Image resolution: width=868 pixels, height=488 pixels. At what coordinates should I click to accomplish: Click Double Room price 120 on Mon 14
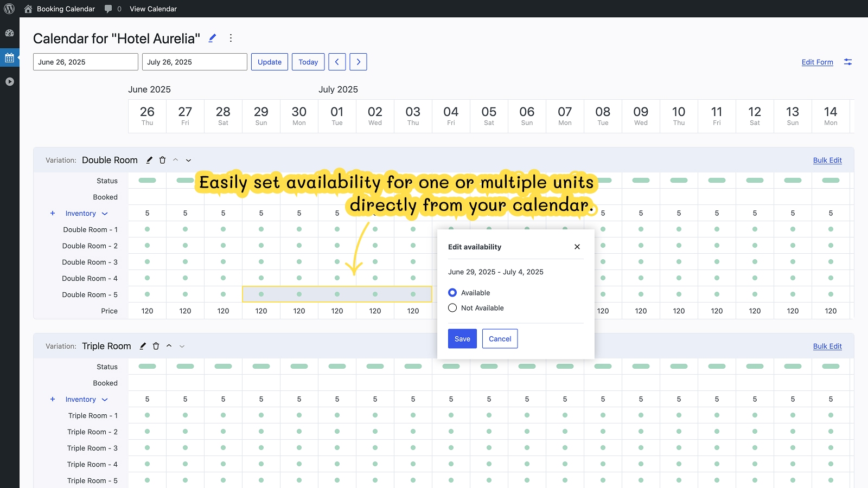click(831, 311)
